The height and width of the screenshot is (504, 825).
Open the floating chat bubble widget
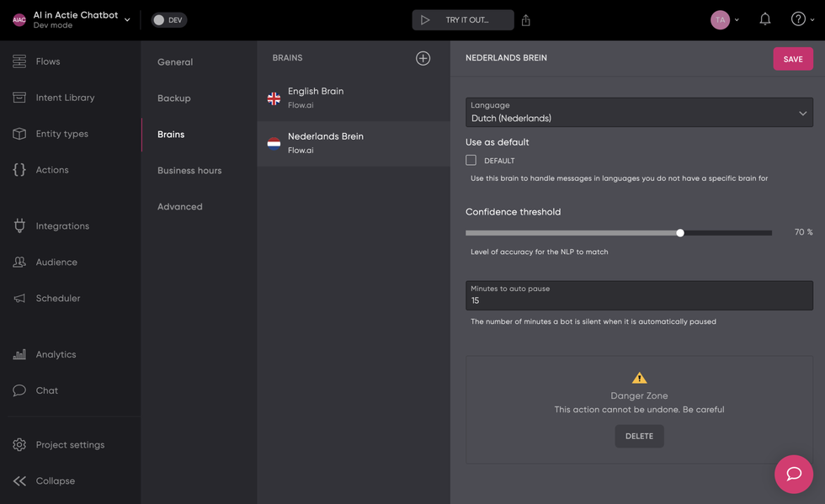coord(793,474)
